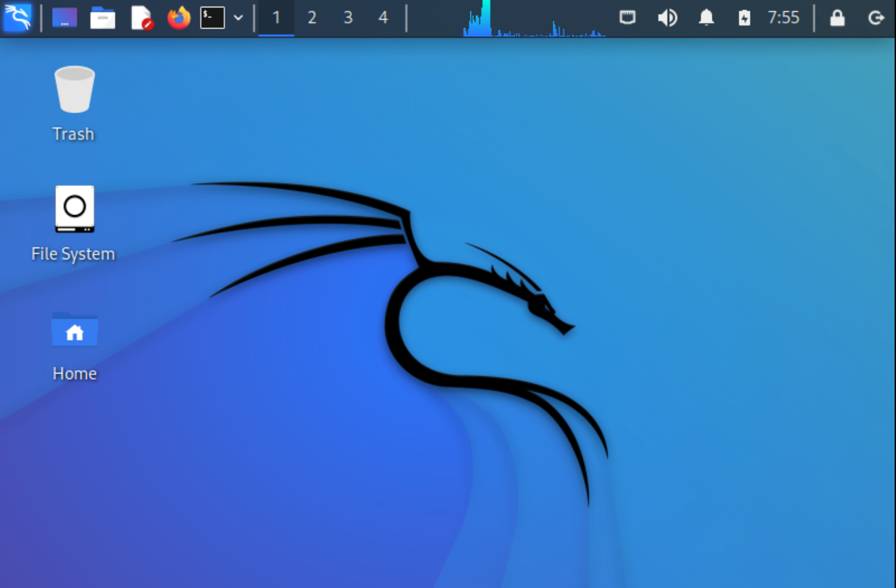
Task: Click the log out icon
Action: 876,18
